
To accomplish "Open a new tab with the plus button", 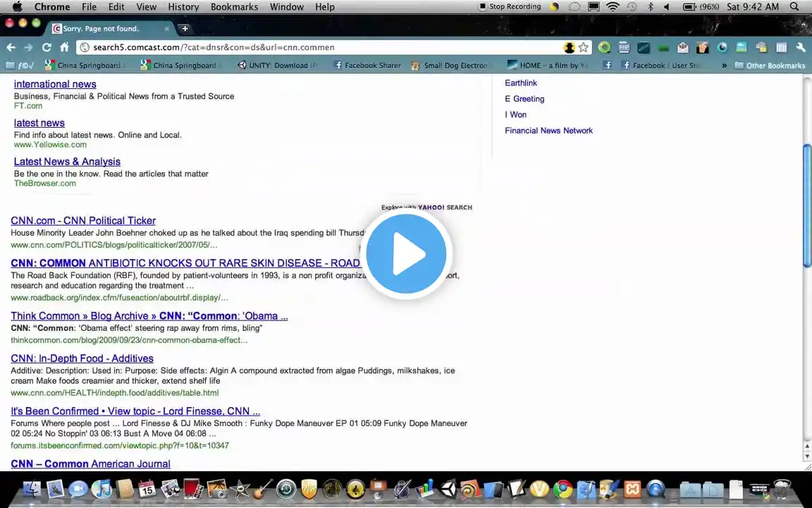I will [x=185, y=28].
